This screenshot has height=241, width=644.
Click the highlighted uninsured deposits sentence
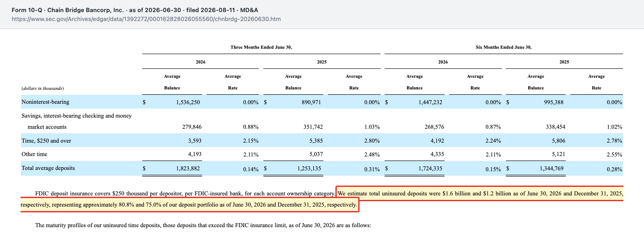[x=322, y=199]
